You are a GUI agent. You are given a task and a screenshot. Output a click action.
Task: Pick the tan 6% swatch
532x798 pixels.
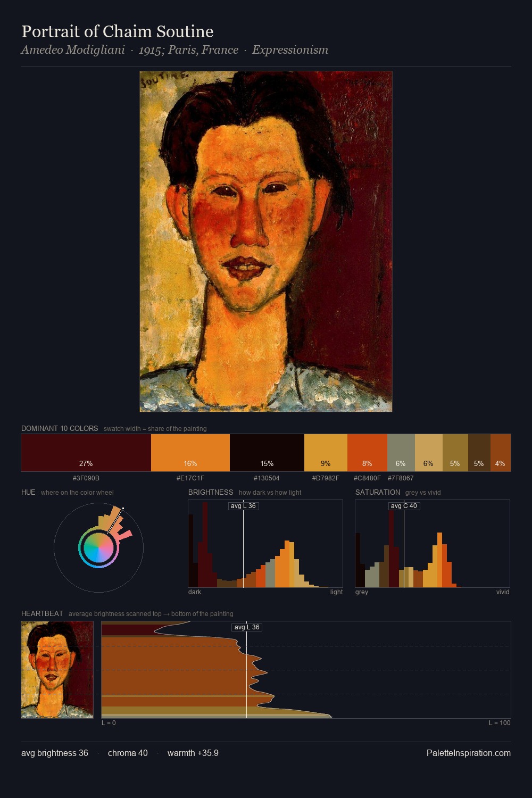click(429, 453)
